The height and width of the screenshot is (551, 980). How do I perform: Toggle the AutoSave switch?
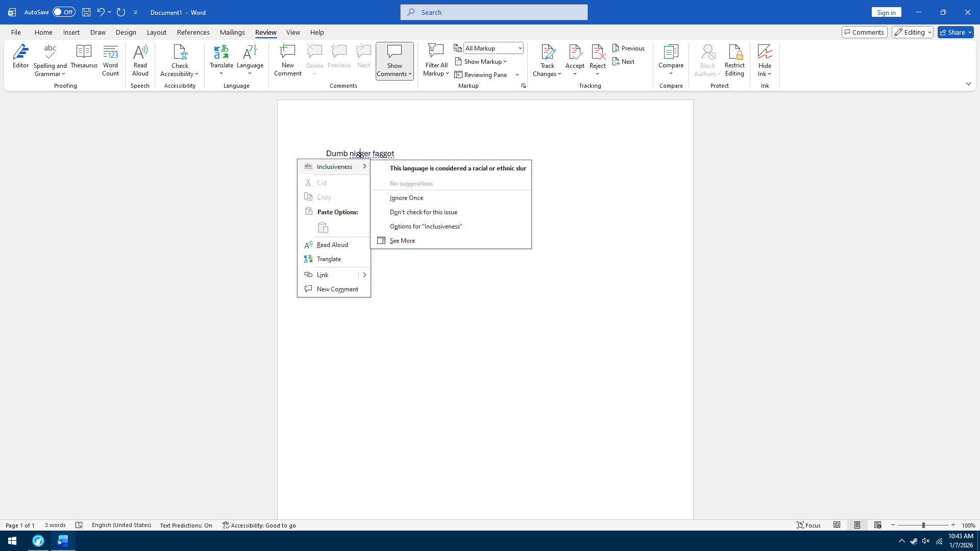[x=63, y=12]
